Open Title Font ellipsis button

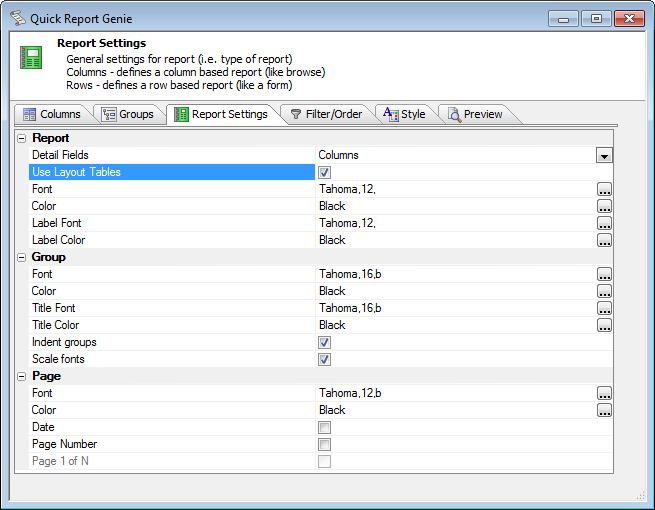click(x=604, y=308)
